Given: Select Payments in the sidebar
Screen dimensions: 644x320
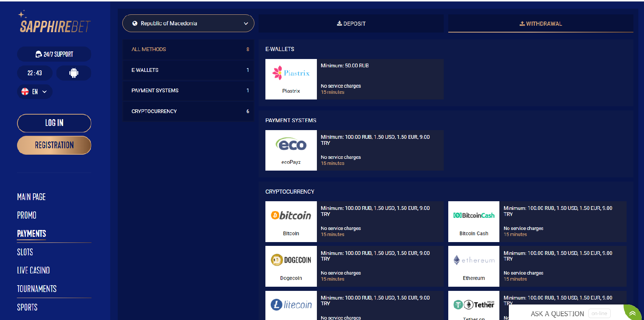Looking at the screenshot, I should coord(31,233).
